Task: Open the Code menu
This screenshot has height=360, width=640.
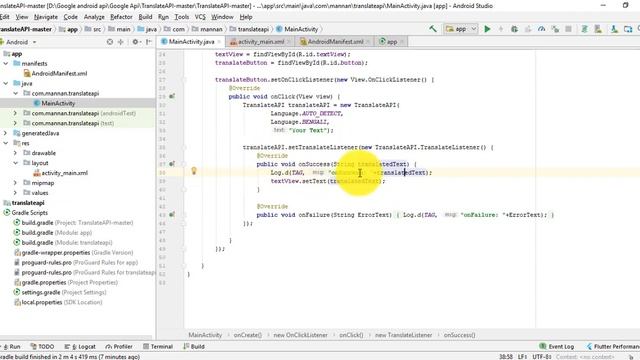Action: click(x=70, y=17)
